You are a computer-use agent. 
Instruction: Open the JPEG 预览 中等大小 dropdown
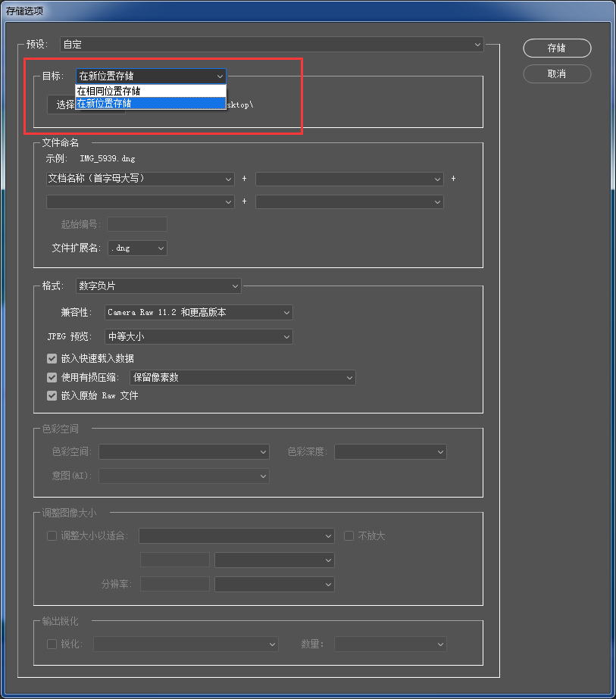click(x=199, y=336)
